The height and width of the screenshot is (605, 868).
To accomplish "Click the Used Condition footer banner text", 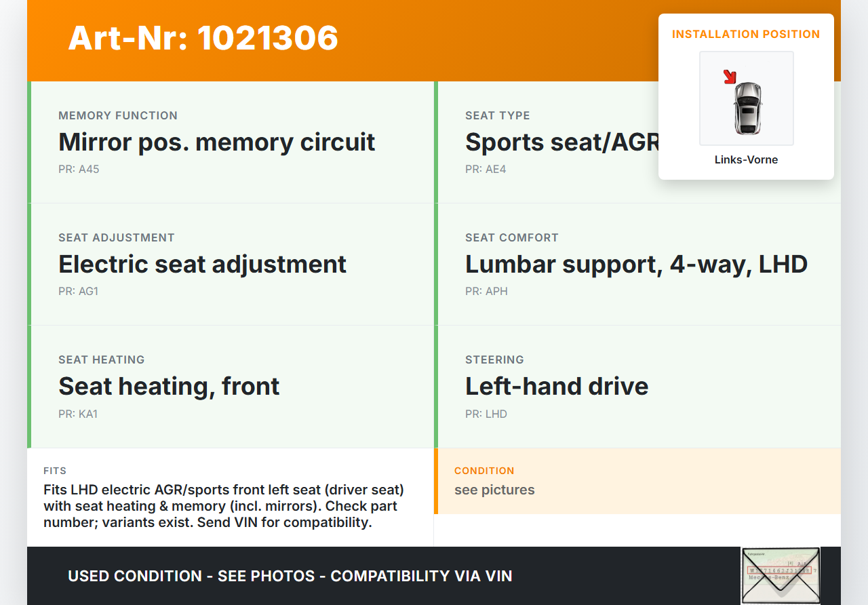I will click(x=290, y=577).
